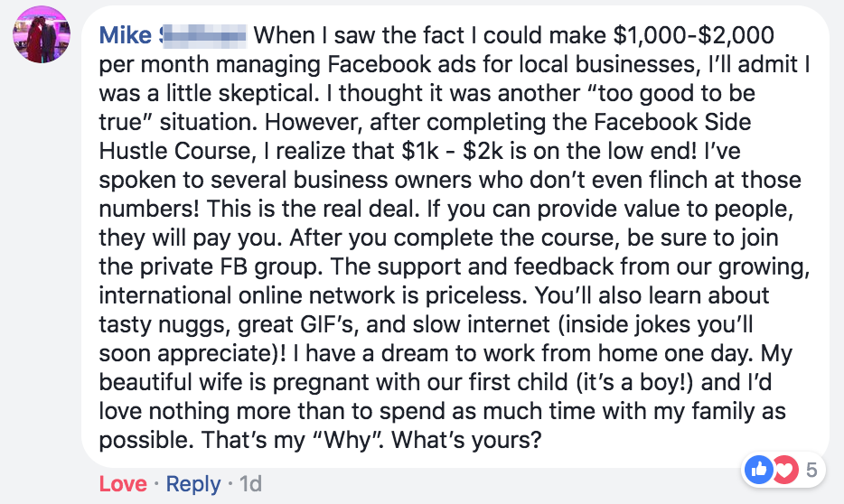This screenshot has width=844, height=504.
Task: Click the blue thumbs-up reaction icon
Action: click(758, 470)
